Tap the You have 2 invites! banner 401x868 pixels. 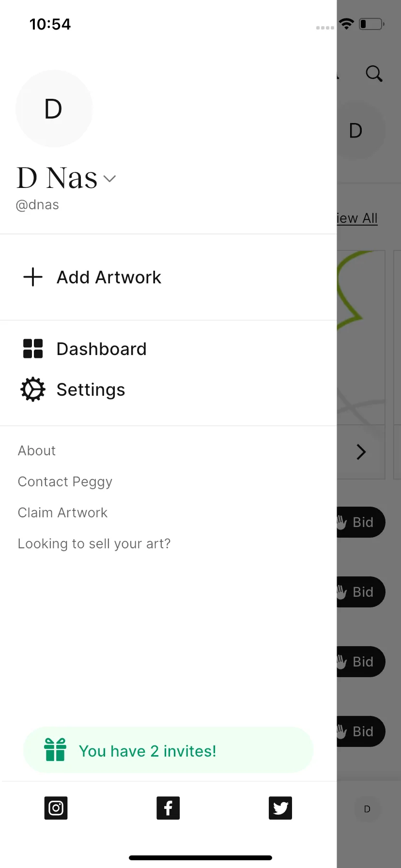point(168,750)
